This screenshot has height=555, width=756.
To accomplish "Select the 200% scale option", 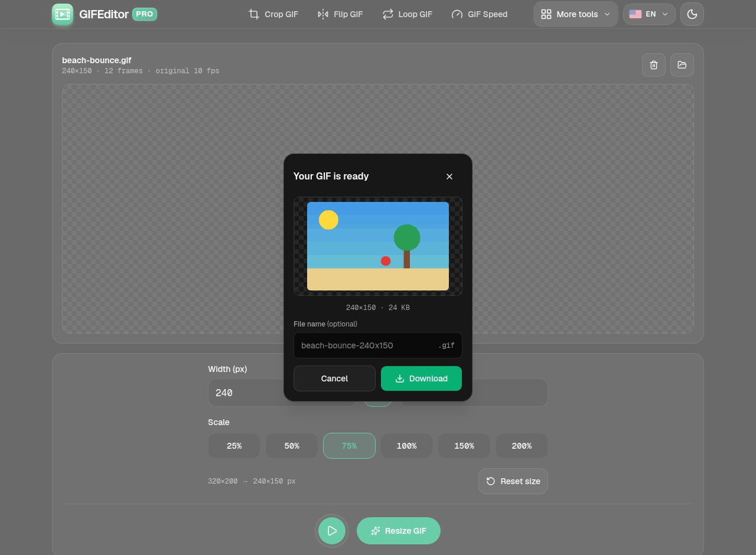I will coord(522,446).
